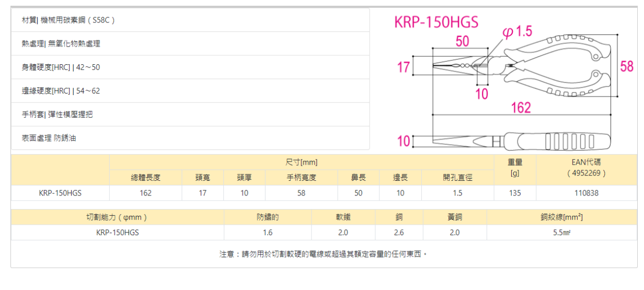Select the 50 nose length label in diagram
644x290 pixels.
[463, 41]
